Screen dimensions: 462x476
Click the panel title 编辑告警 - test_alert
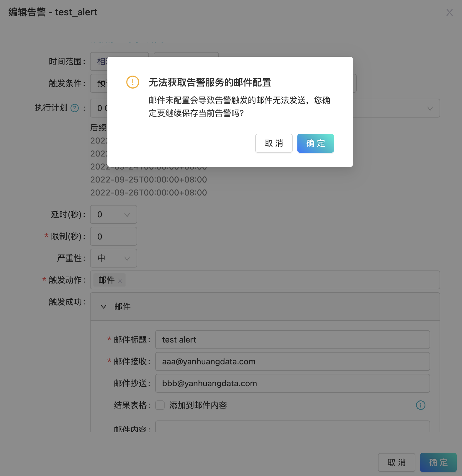click(53, 12)
